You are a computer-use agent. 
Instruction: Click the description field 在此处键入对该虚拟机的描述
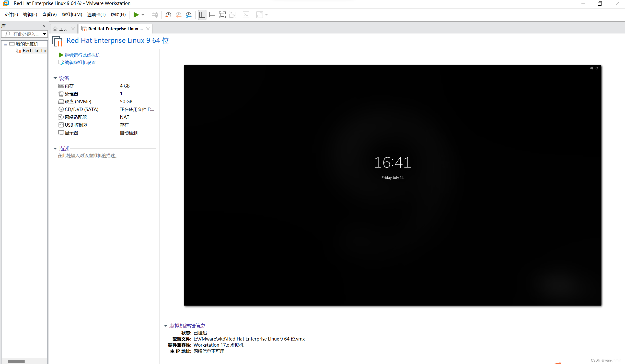click(88, 156)
